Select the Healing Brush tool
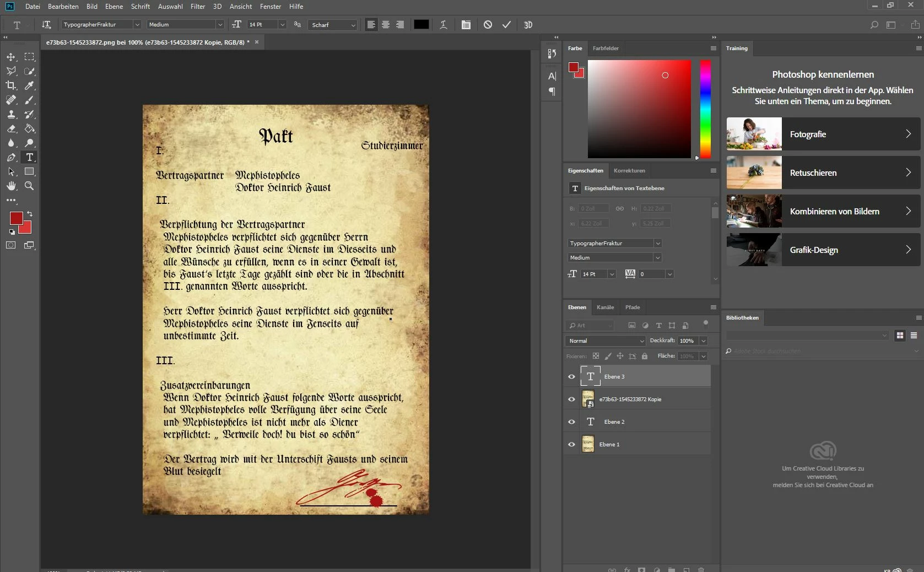924x572 pixels. [11, 100]
